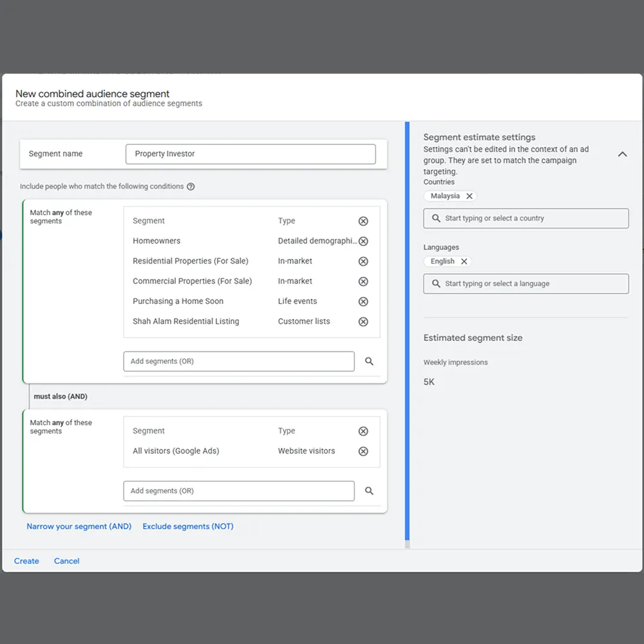Screen dimensions: 644x644
Task: Open help icon next to conditions label
Action: 191,187
